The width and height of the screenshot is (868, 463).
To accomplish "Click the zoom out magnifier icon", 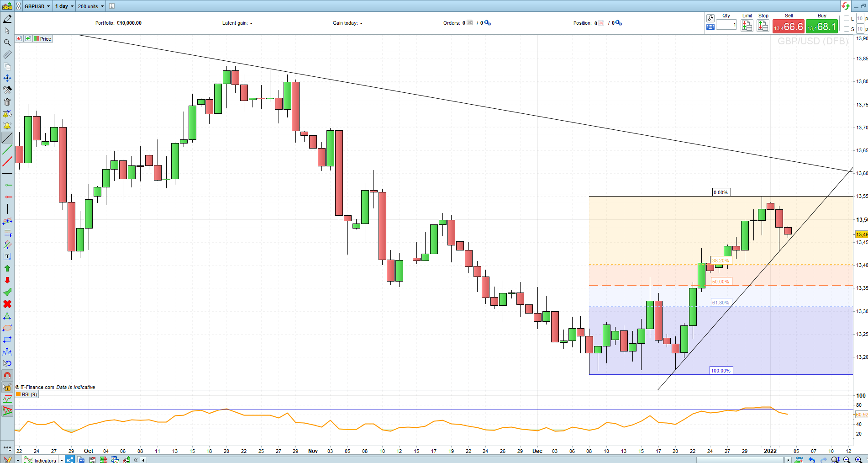I will click(x=847, y=460).
